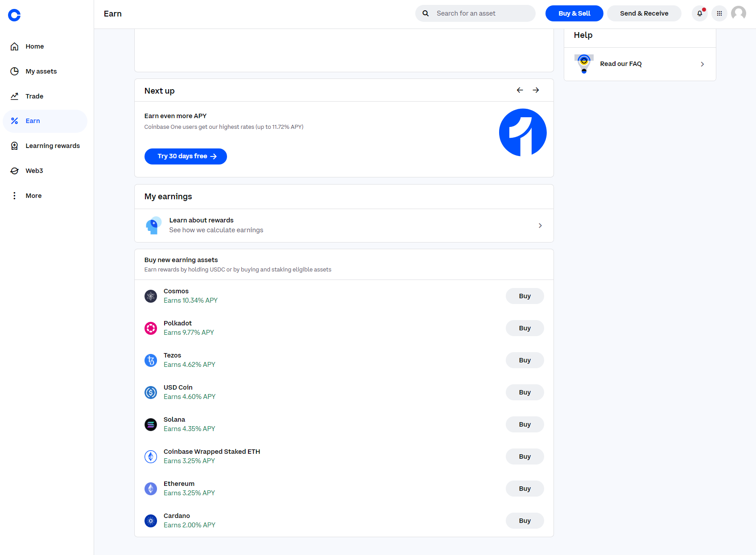Click the My assets pie chart icon
756x555 pixels.
tap(14, 71)
